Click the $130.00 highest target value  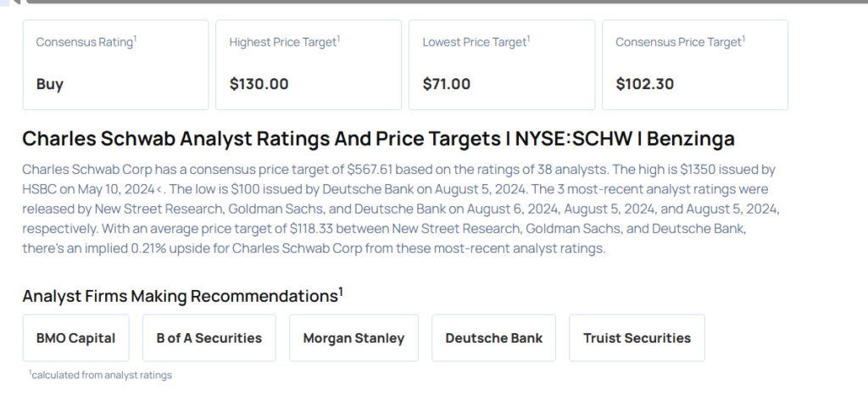259,84
